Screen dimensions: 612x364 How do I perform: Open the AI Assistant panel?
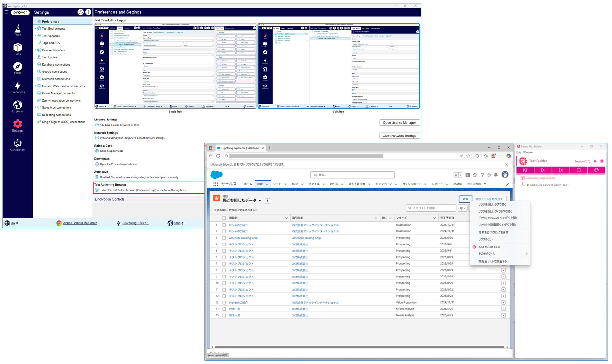[x=17, y=145]
